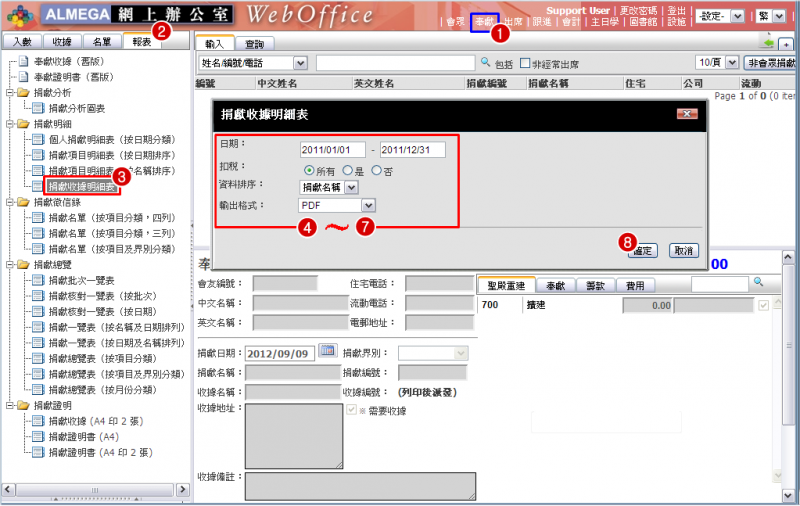Switch to the 入數 tab
The width and height of the screenshot is (800, 506).
click(x=22, y=42)
